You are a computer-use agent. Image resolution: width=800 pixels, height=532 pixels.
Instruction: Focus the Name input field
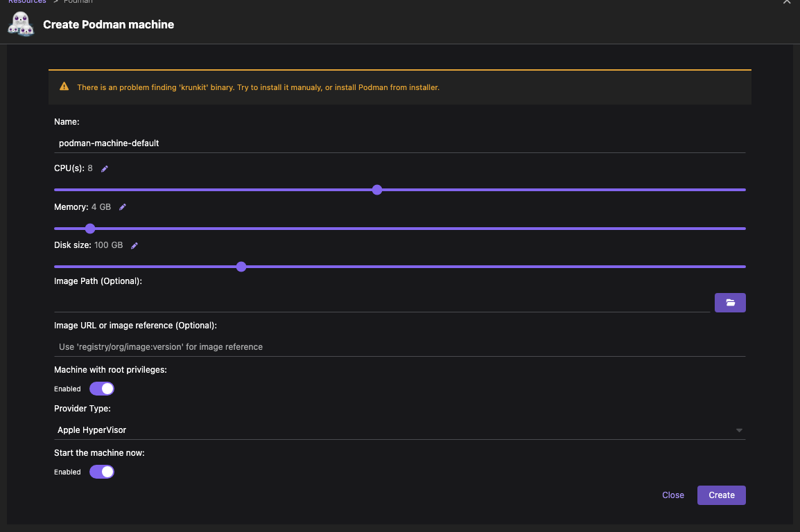[399, 143]
